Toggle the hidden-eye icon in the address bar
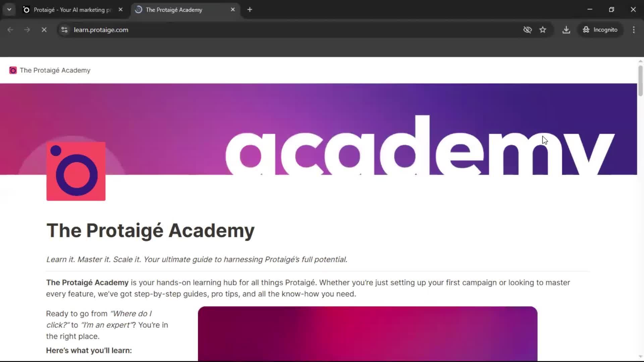The width and height of the screenshot is (644, 362). point(527,29)
